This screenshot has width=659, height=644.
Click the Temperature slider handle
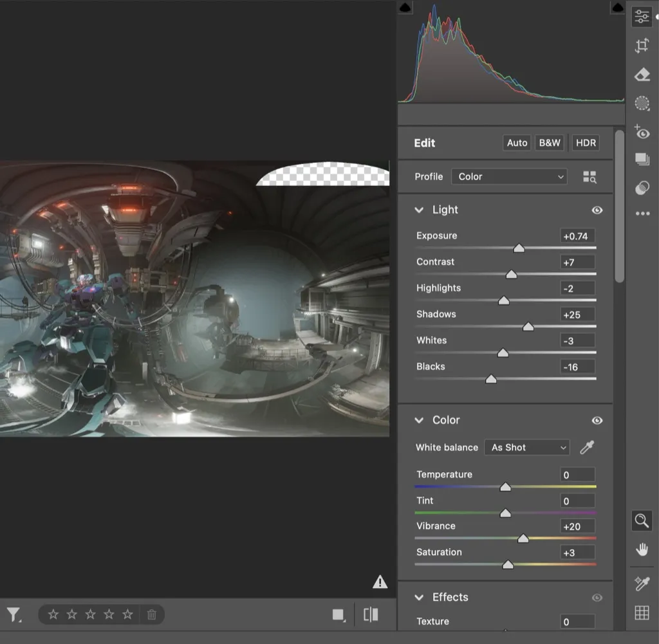(505, 486)
